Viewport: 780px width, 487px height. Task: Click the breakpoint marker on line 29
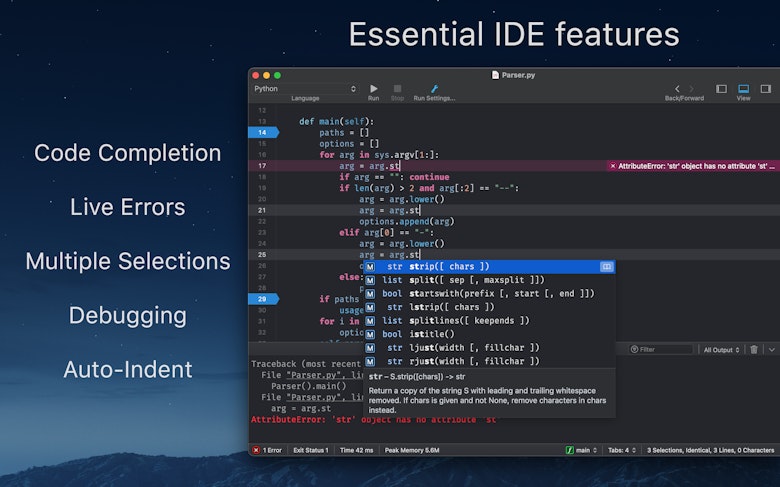[263, 299]
